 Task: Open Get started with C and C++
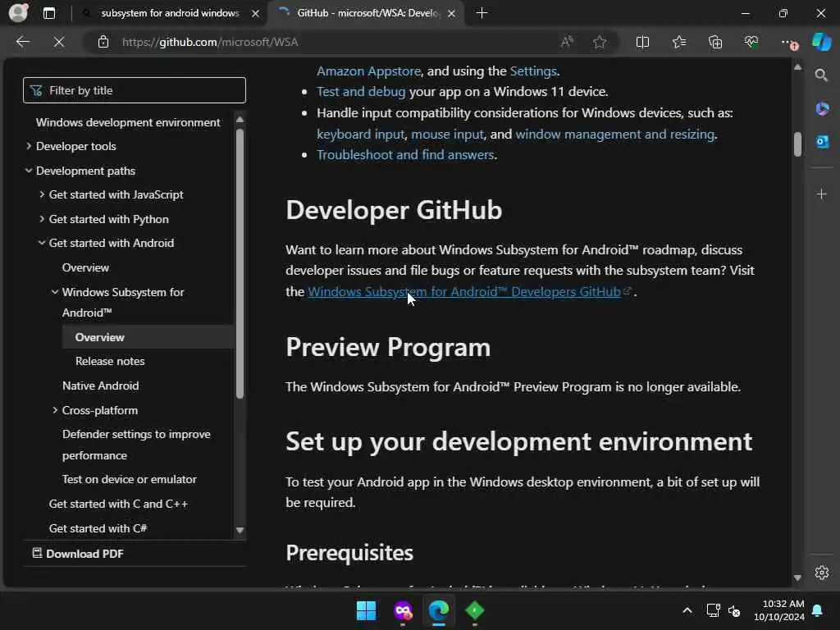coord(118,504)
